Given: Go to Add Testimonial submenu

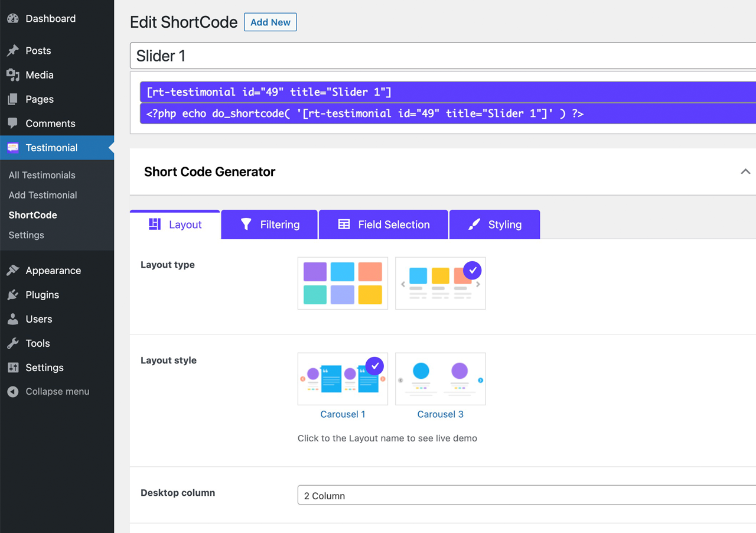Looking at the screenshot, I should click(x=43, y=195).
